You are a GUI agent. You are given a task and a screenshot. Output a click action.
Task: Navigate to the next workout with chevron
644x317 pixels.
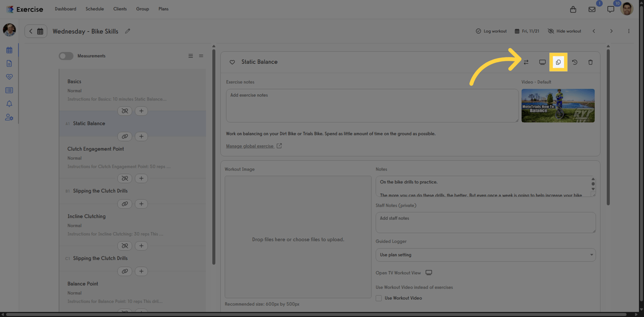pos(611,31)
